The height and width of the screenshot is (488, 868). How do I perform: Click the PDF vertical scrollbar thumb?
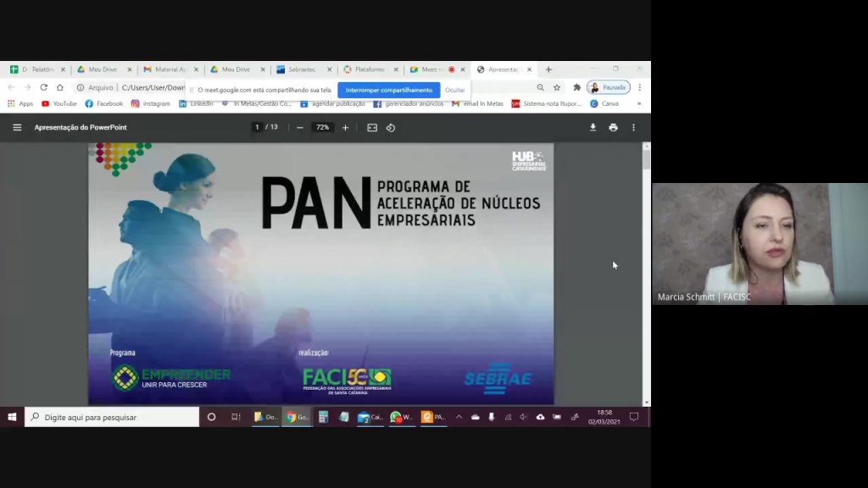pyautogui.click(x=646, y=159)
